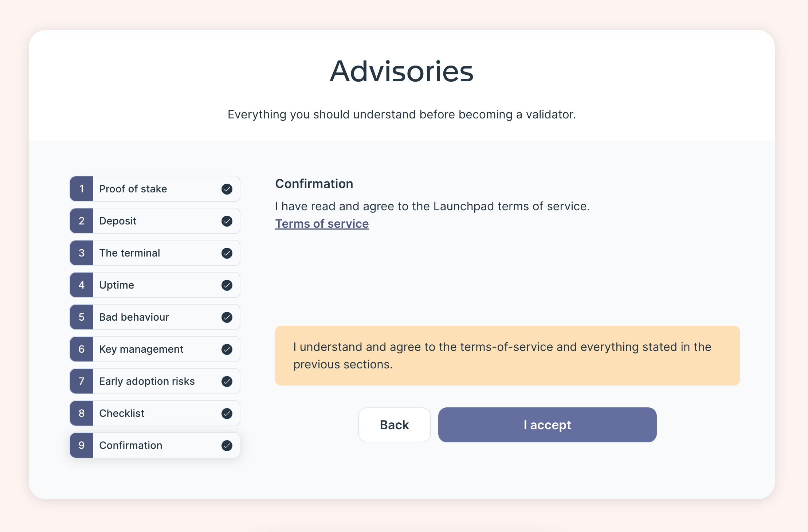808x532 pixels.
Task: Click the Back button
Action: (x=394, y=425)
